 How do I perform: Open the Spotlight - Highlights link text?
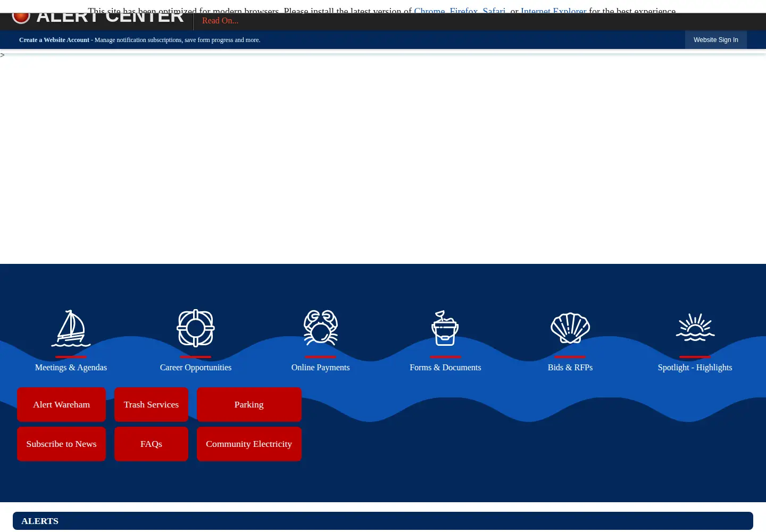pyautogui.click(x=695, y=368)
